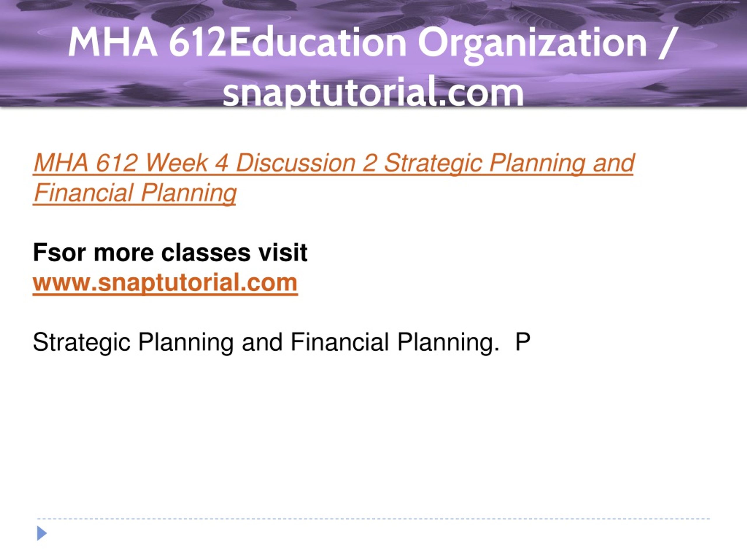Viewport: 747px width, 560px height.
Task: Select the 'MHA 612Education Organization /' heading line
Action: [373, 43]
